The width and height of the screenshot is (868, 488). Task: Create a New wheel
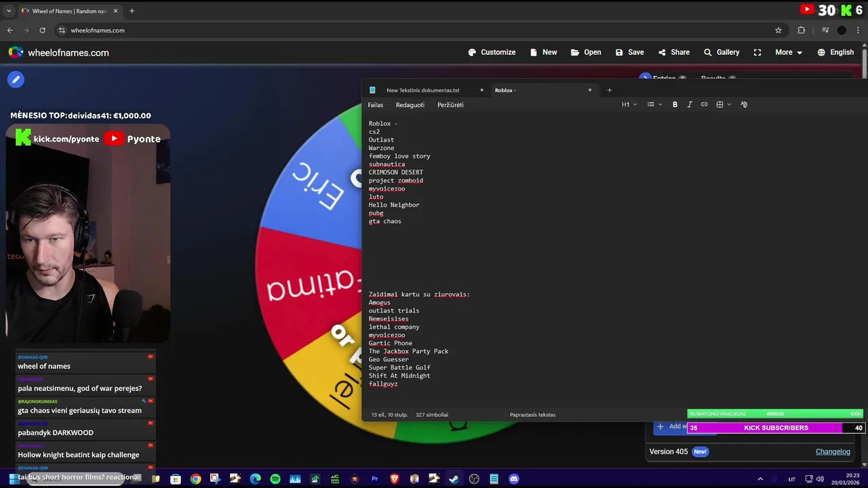click(543, 52)
